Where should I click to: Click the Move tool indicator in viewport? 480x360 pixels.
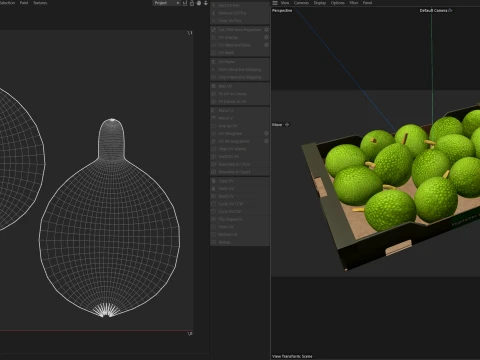point(280,125)
